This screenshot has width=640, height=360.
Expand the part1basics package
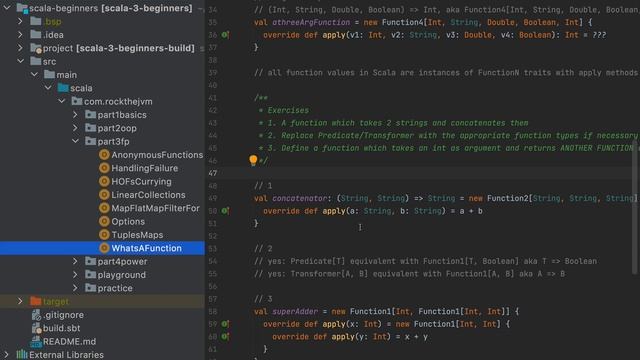pos(75,115)
